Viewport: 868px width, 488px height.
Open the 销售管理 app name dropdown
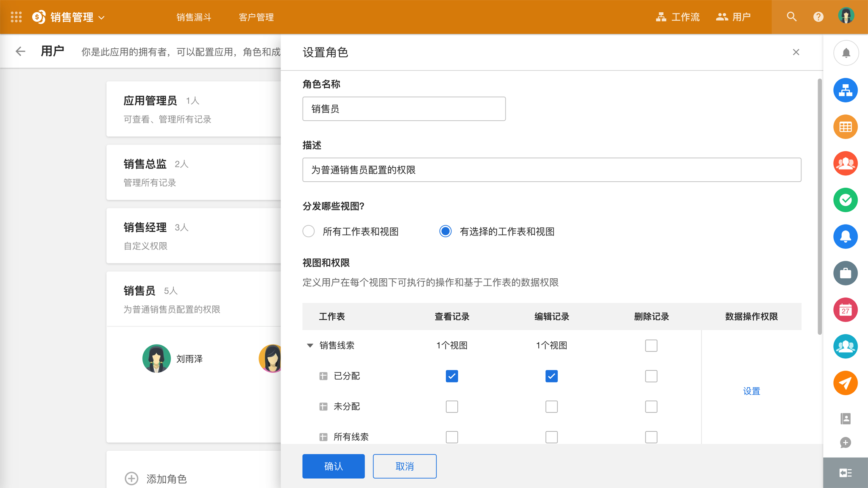click(x=101, y=17)
